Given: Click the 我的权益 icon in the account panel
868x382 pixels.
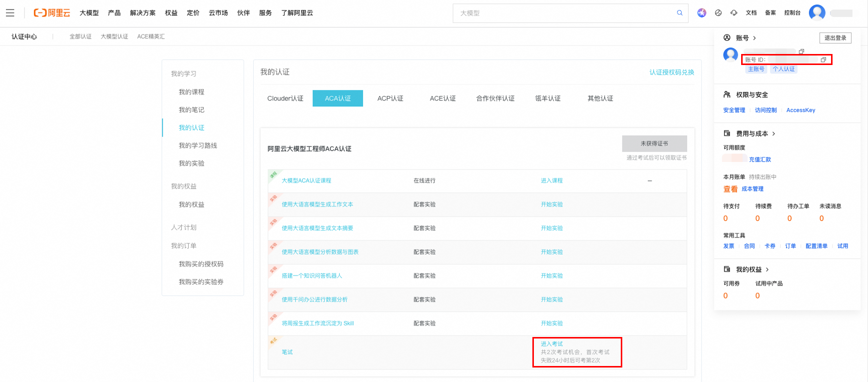Looking at the screenshot, I should click(727, 269).
